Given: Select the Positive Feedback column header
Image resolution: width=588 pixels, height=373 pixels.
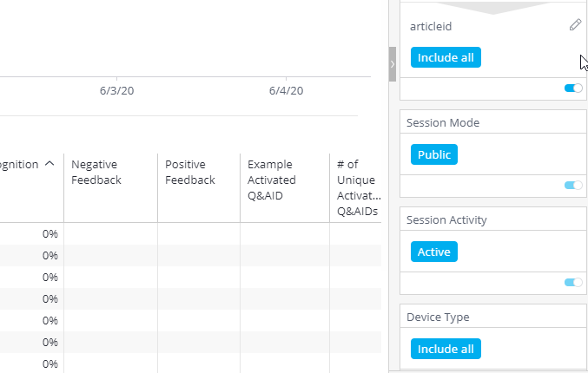Looking at the screenshot, I should 190,172.
